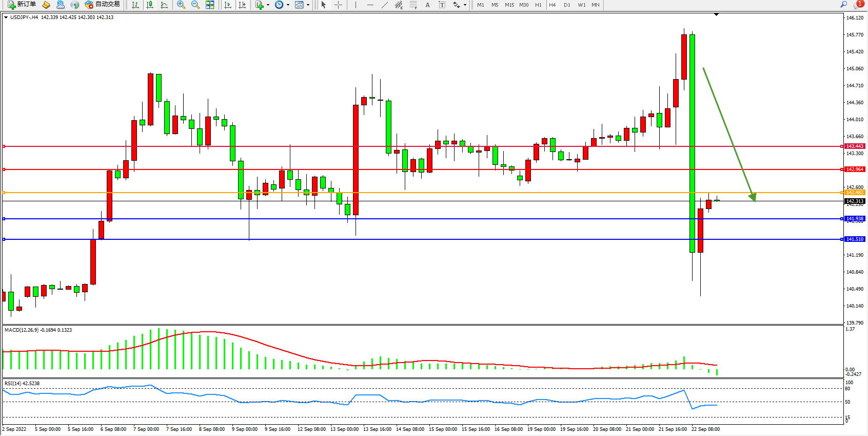Select the crosshair cursor tool
Viewport: 868px width, 436px height.
point(339,5)
